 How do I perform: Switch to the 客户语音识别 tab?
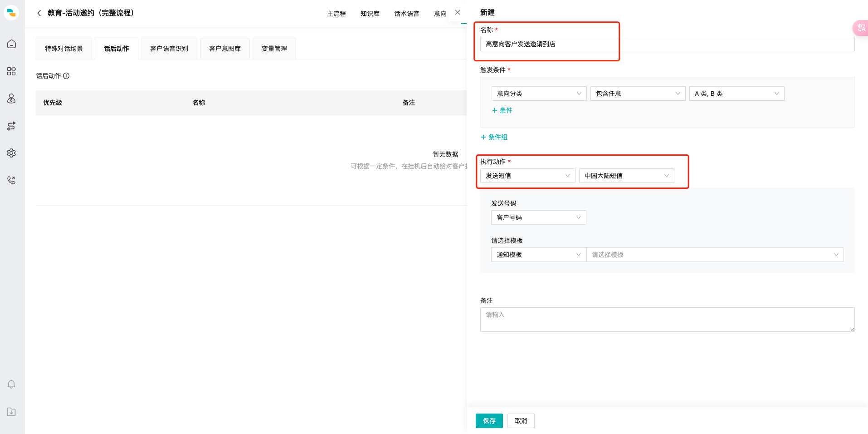pos(169,49)
